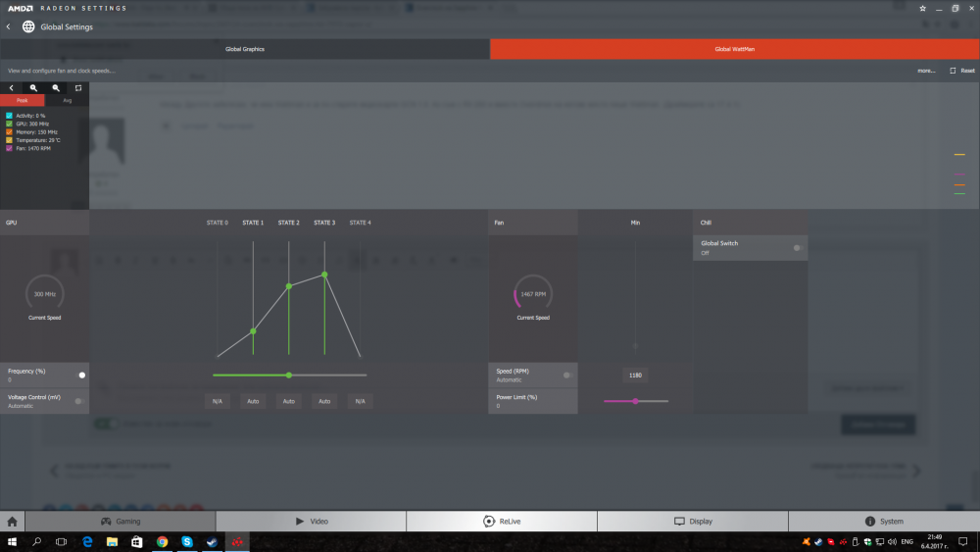
Task: Click the fit-to-window graph icon
Action: [78, 88]
